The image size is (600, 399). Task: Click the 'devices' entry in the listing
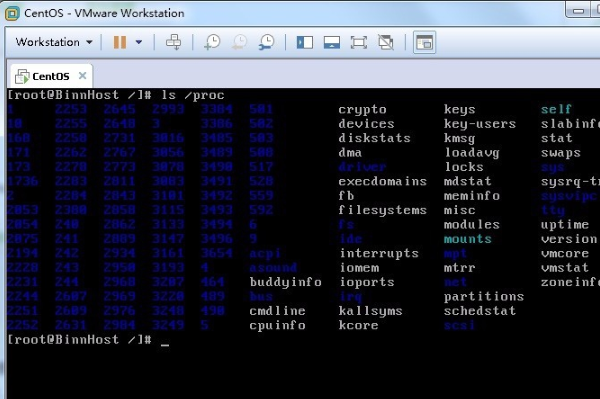pos(366,124)
